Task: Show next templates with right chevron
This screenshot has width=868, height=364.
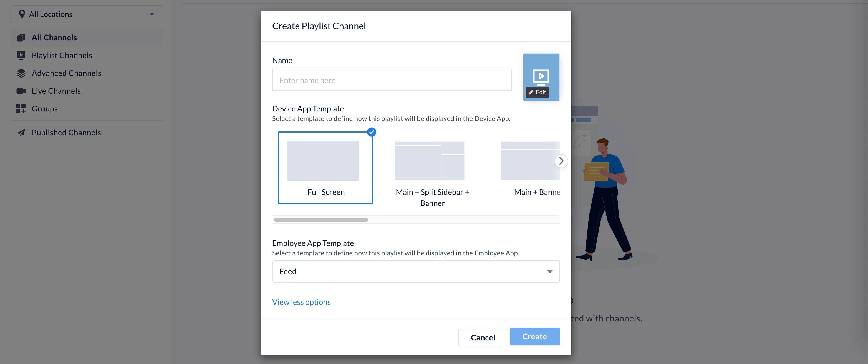Action: point(561,161)
